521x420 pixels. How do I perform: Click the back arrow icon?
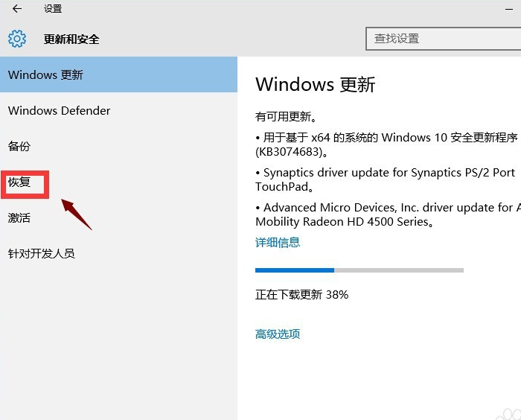(x=17, y=9)
